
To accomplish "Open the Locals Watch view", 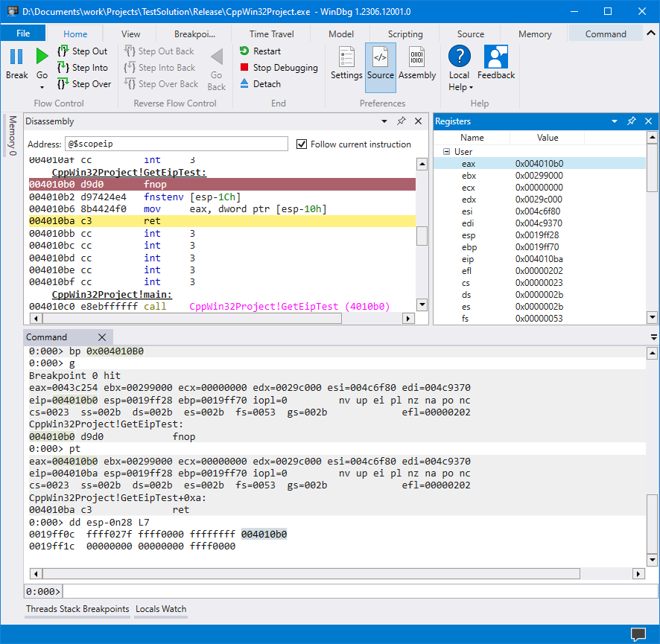I will pos(160,609).
